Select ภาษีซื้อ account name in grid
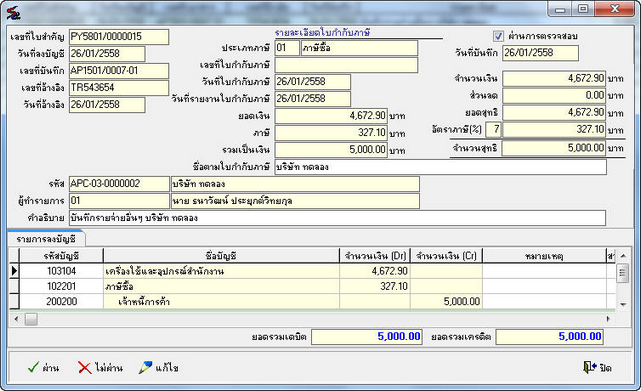Screen dimensions: 641x391 point(221,286)
